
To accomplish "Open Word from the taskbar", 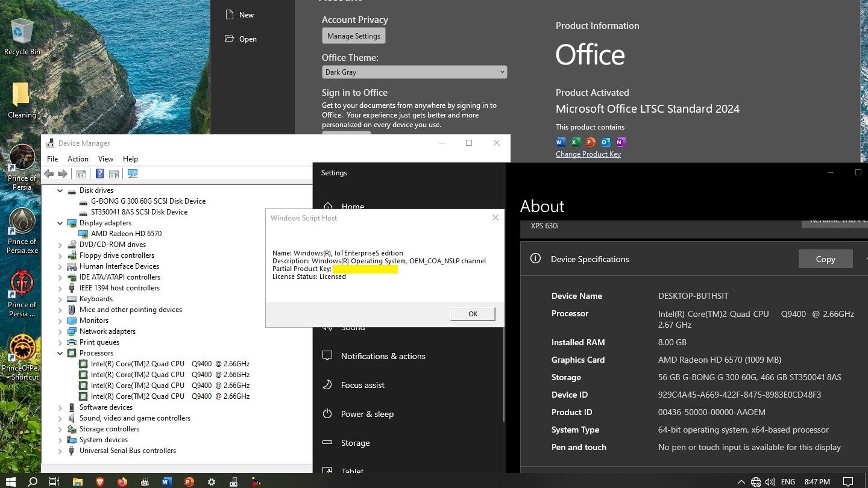I will (x=167, y=481).
